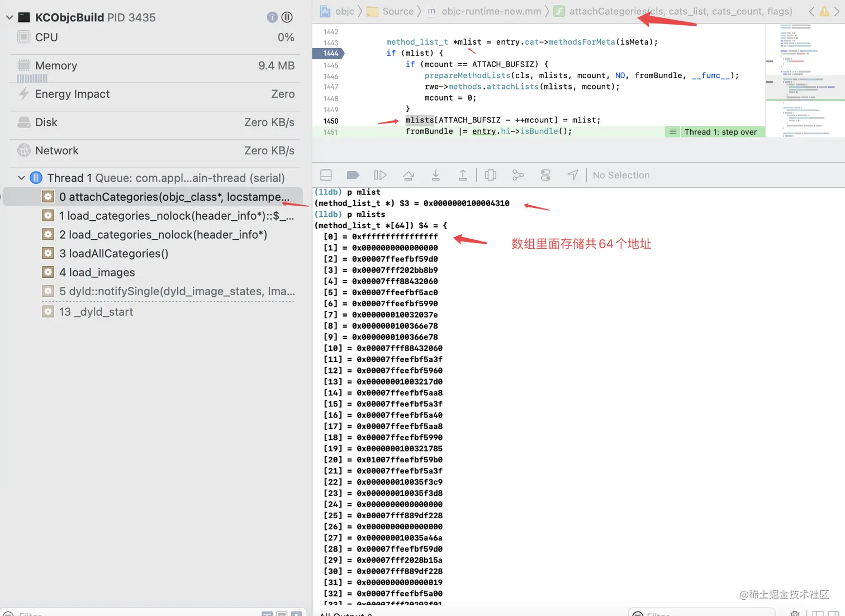Click console entry [20] = 0x01007ffeefbf59b0
This screenshot has height=616, width=845.
pyautogui.click(x=383, y=459)
